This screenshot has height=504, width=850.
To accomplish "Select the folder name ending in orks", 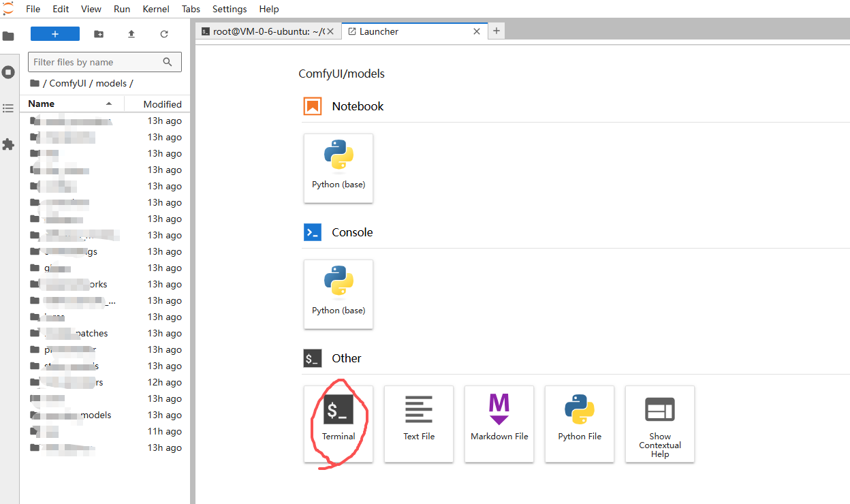I will [106, 284].
